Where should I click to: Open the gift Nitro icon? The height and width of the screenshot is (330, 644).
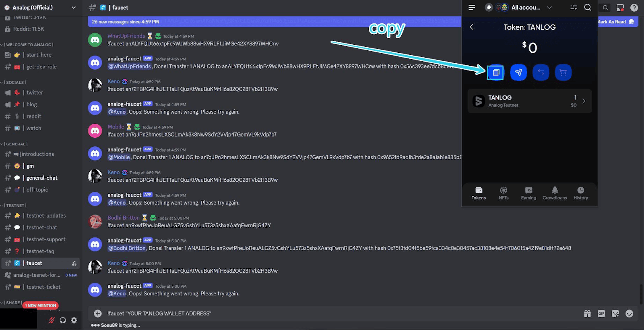pyautogui.click(x=588, y=313)
